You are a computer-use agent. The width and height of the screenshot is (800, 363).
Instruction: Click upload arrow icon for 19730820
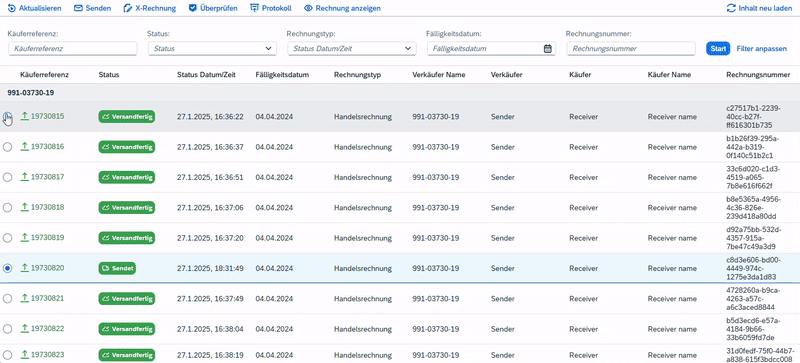click(x=24, y=268)
